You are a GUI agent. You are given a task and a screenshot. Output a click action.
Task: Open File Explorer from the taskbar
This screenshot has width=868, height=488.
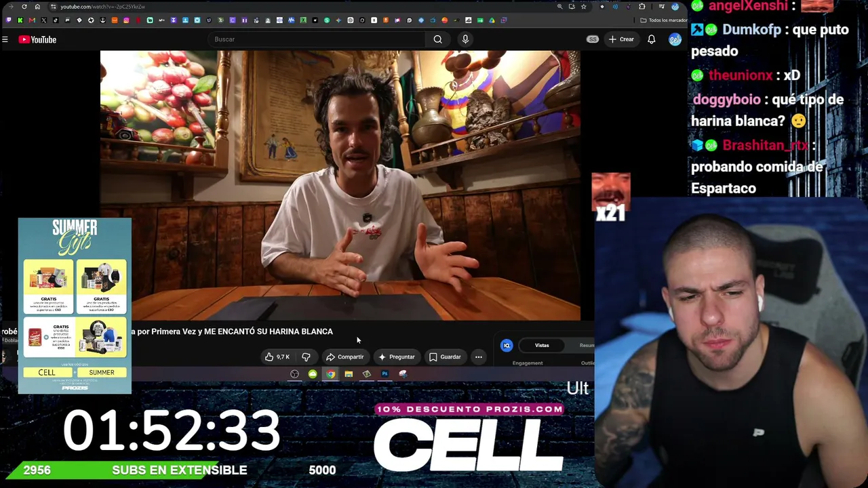click(349, 374)
